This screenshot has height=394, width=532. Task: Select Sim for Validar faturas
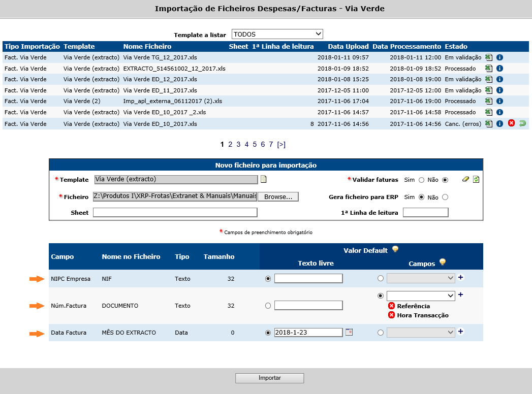click(421, 180)
